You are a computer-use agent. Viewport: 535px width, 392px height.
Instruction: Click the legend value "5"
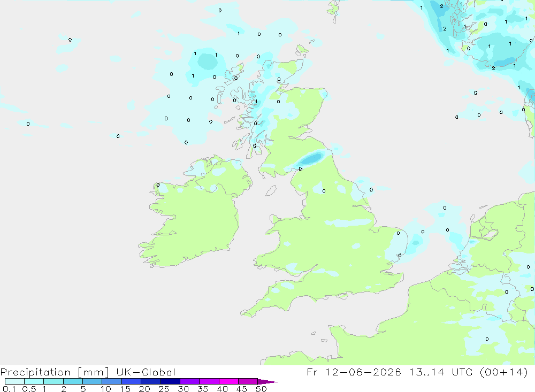pos(83,389)
